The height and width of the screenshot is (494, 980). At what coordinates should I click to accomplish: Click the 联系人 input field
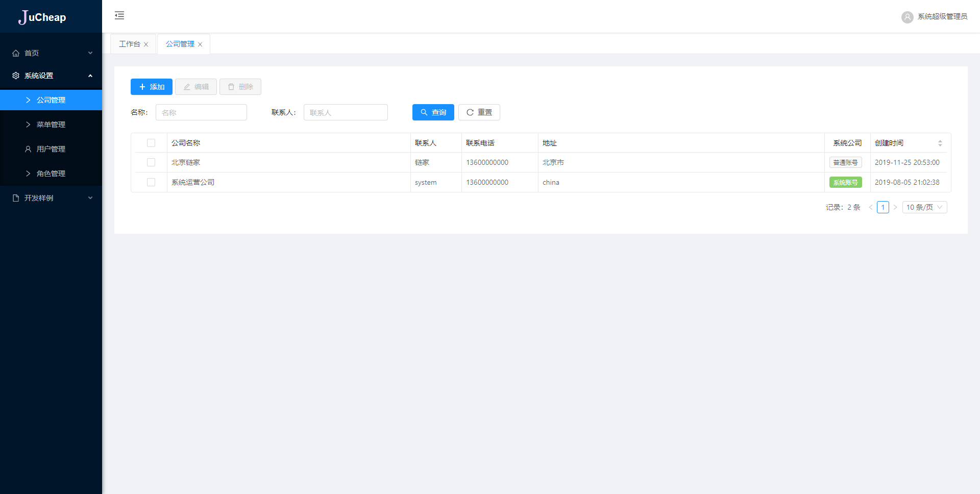click(346, 112)
